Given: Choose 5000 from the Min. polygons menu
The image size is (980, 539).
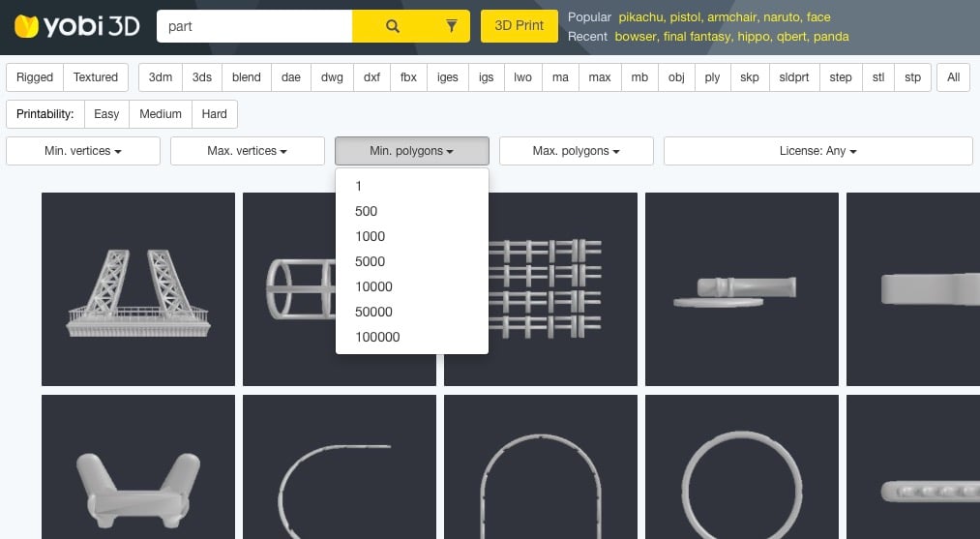Looking at the screenshot, I should click(x=370, y=261).
